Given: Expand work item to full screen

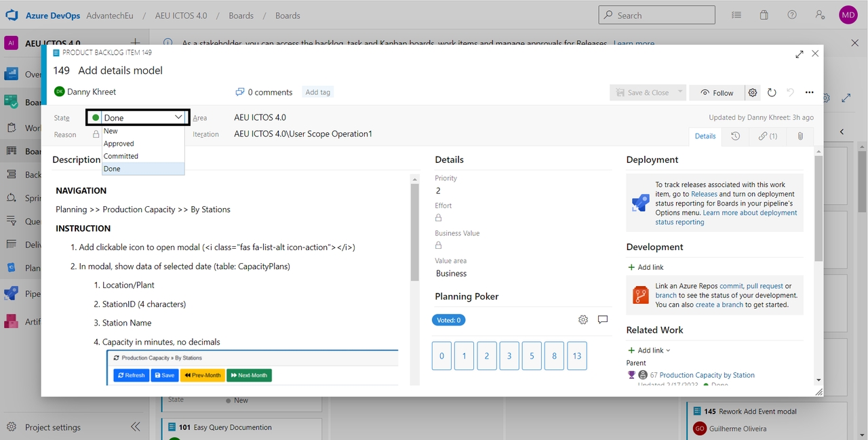Looking at the screenshot, I should tap(800, 54).
